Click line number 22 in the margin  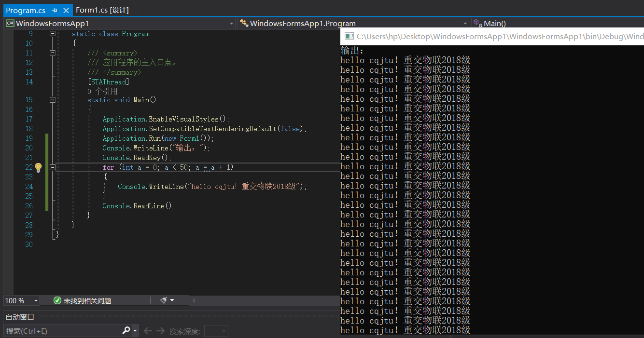point(28,167)
